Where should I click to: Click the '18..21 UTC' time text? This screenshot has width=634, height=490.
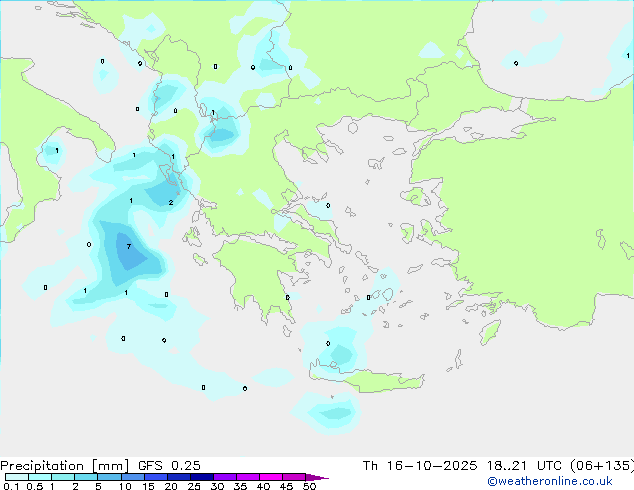524,466
